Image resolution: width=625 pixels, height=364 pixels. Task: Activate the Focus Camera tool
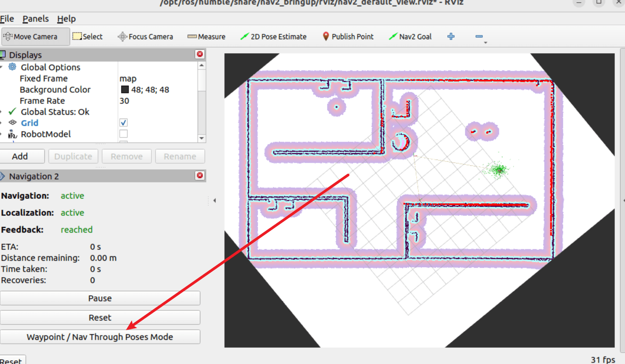click(145, 37)
